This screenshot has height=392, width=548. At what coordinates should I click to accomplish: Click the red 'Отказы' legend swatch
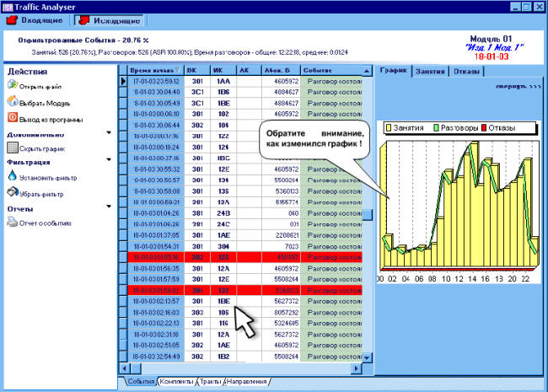tap(486, 128)
